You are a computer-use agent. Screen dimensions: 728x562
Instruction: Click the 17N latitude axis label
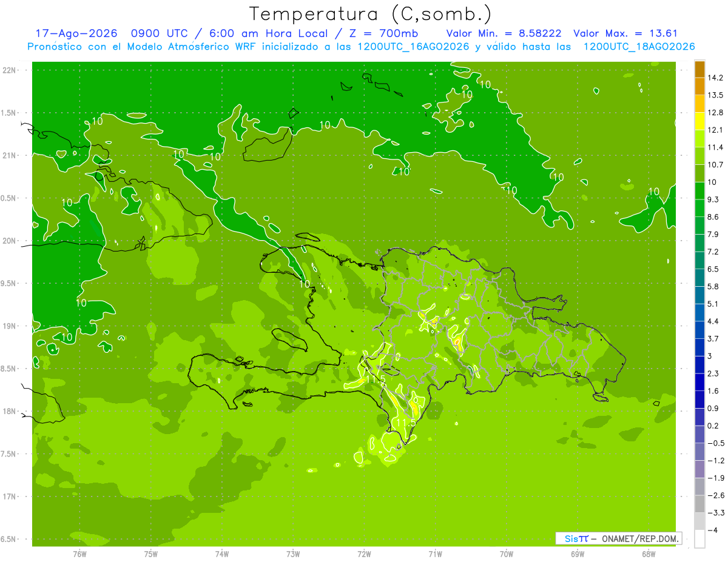point(8,497)
